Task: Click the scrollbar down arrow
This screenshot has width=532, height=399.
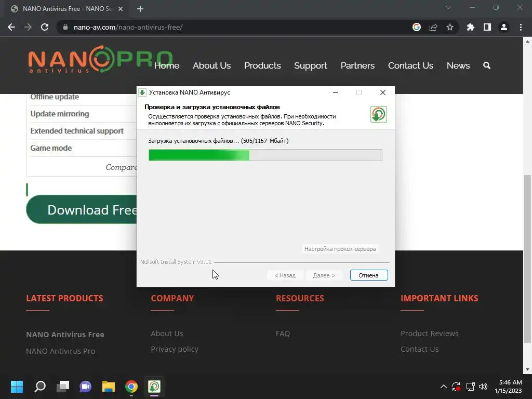Action: [527, 369]
